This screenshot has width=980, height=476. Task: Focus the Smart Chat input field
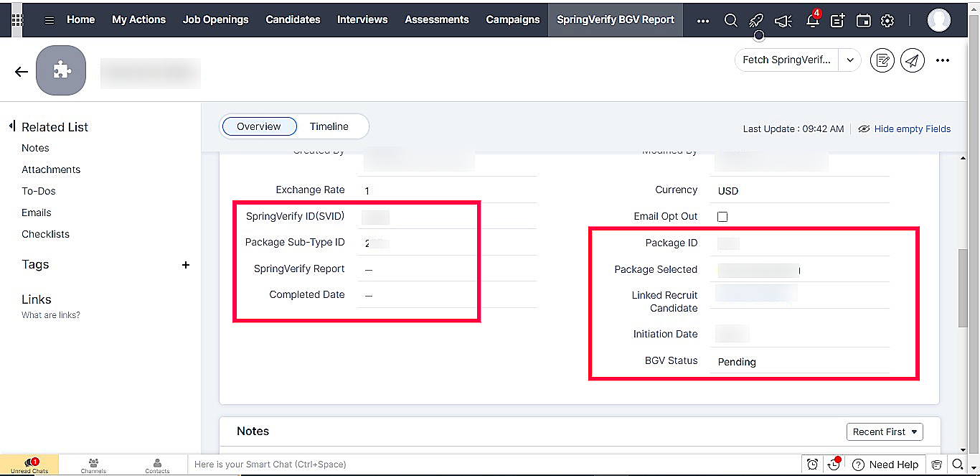point(495,465)
